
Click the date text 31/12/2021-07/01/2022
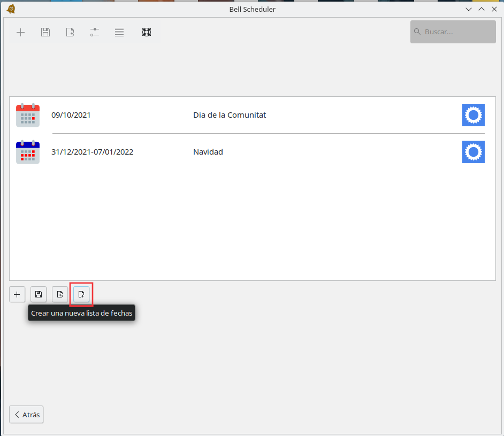coord(92,152)
